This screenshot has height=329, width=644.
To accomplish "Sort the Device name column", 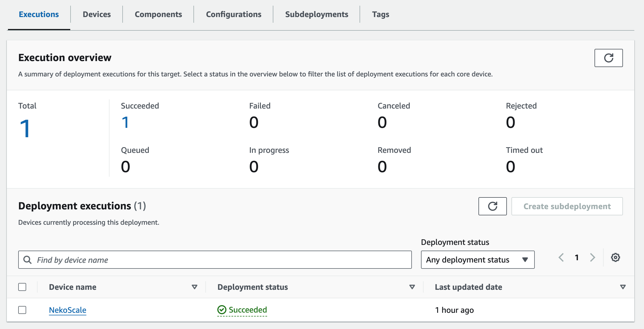I will 195,287.
